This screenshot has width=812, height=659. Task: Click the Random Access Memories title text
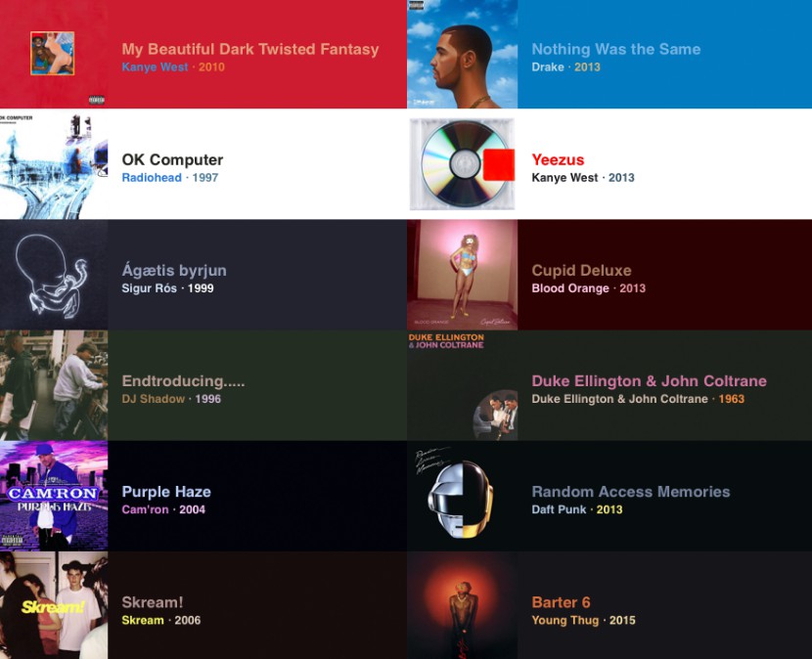click(x=631, y=492)
